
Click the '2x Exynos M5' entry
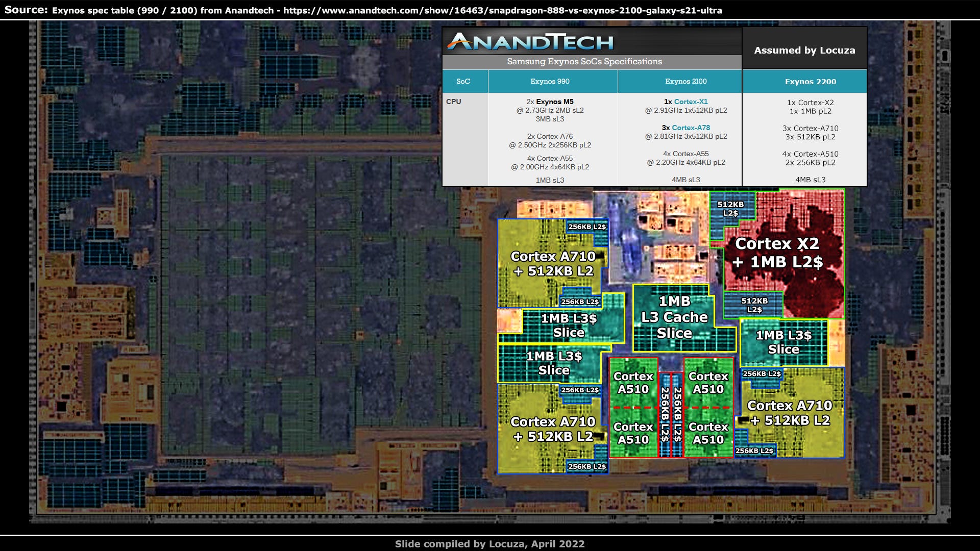tap(550, 102)
